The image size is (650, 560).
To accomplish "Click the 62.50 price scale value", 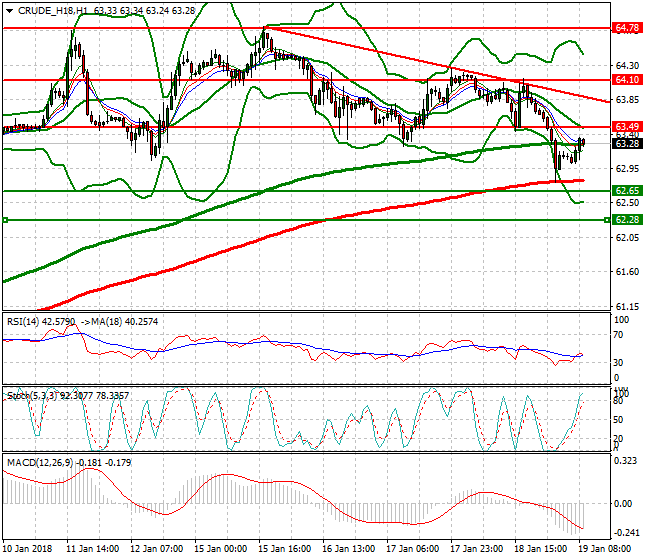I will 627,203.
